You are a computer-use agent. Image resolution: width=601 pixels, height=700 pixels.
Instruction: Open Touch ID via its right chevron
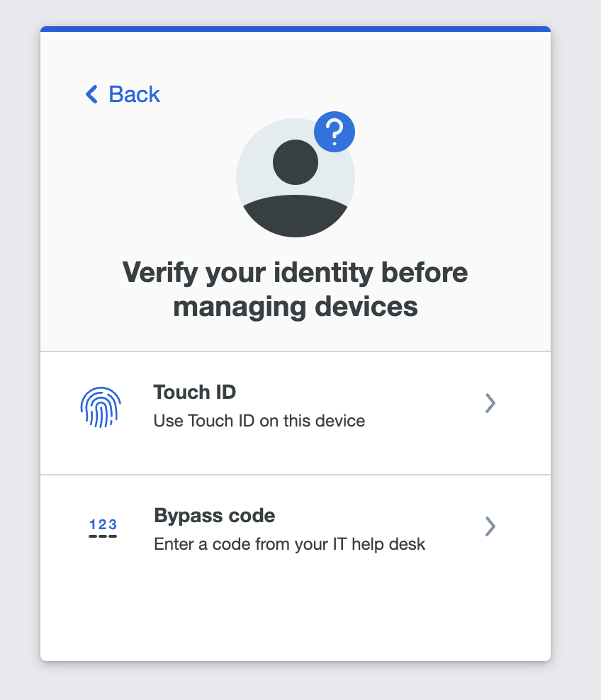tap(490, 403)
